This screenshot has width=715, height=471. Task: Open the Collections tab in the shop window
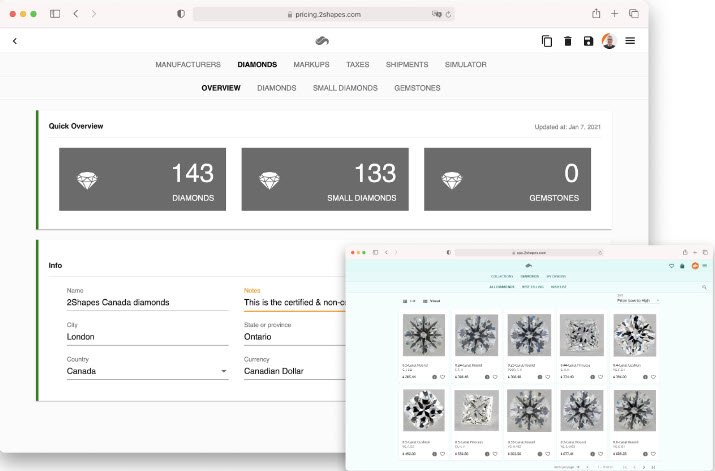502,276
